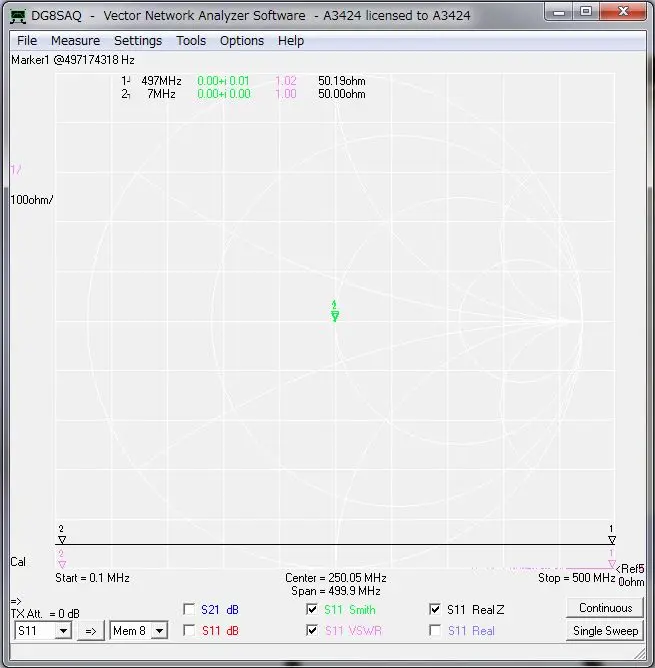Open the Settings menu

138,41
